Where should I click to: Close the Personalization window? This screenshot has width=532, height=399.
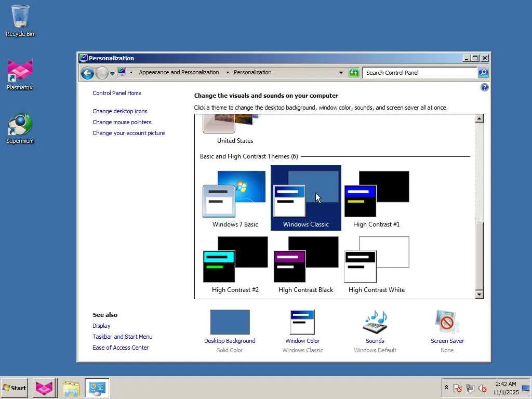(485, 58)
